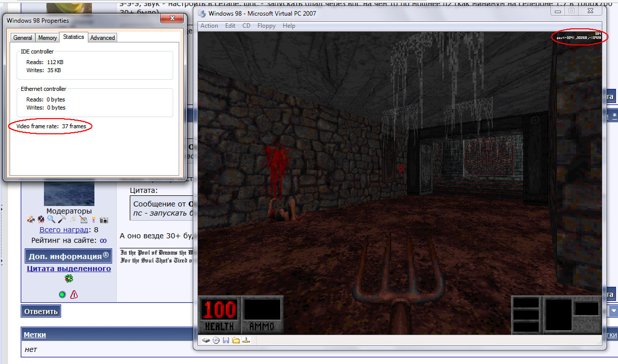Click the Цитата выделенного link
Screen dimensions: 618x364
pyautogui.click(x=69, y=269)
